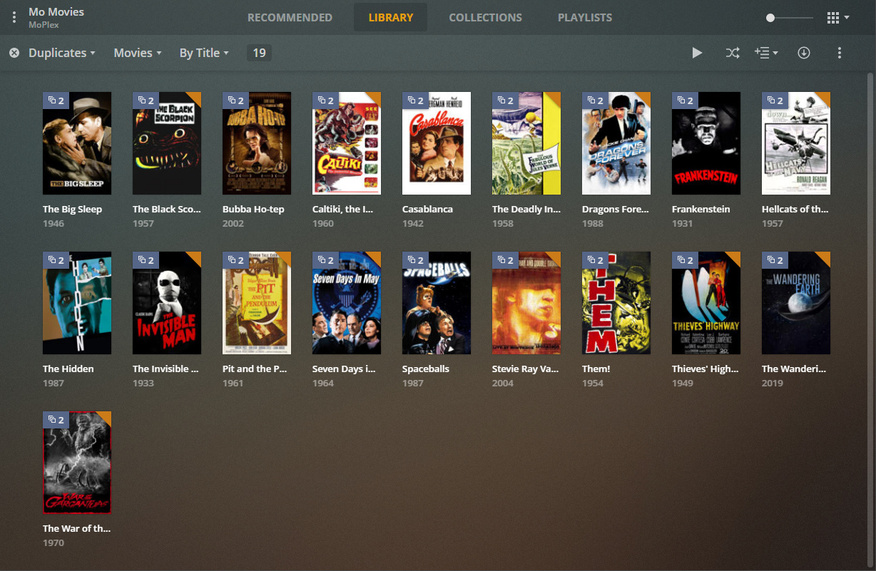Screen dimensions: 876x571
Task: Clear the Duplicates filter with the X icon
Action: click(x=15, y=53)
